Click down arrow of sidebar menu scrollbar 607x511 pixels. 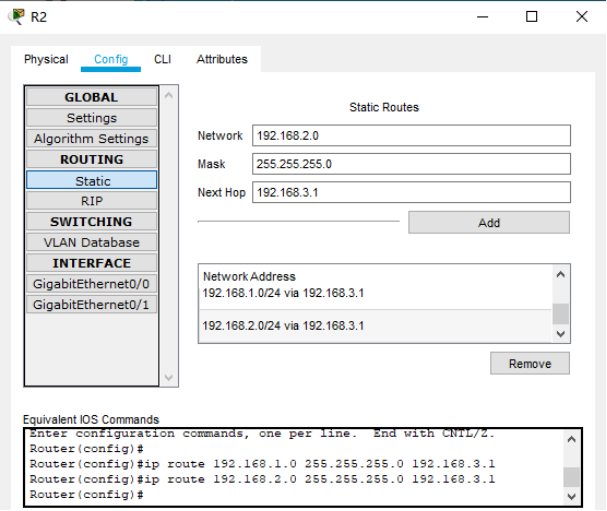coord(169,377)
